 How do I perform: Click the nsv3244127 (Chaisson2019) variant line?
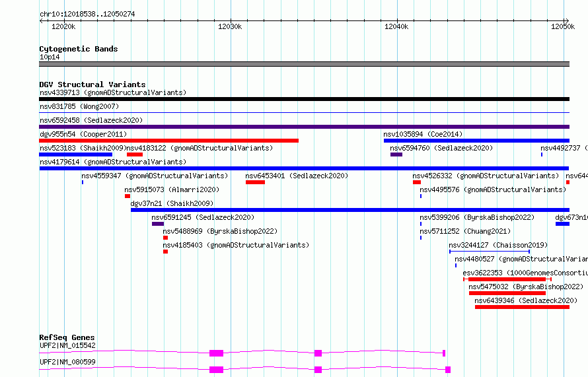click(x=490, y=252)
